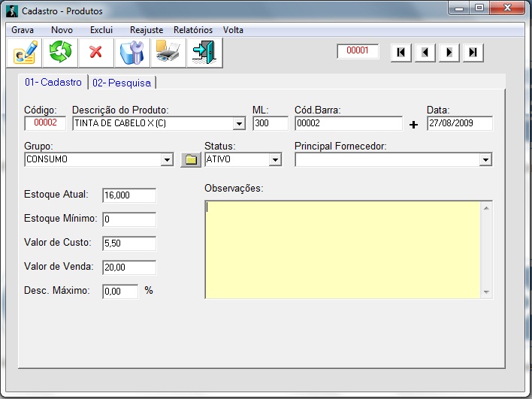Expand the Status dropdown
Viewport: 532px width, 399px height.
275,159
